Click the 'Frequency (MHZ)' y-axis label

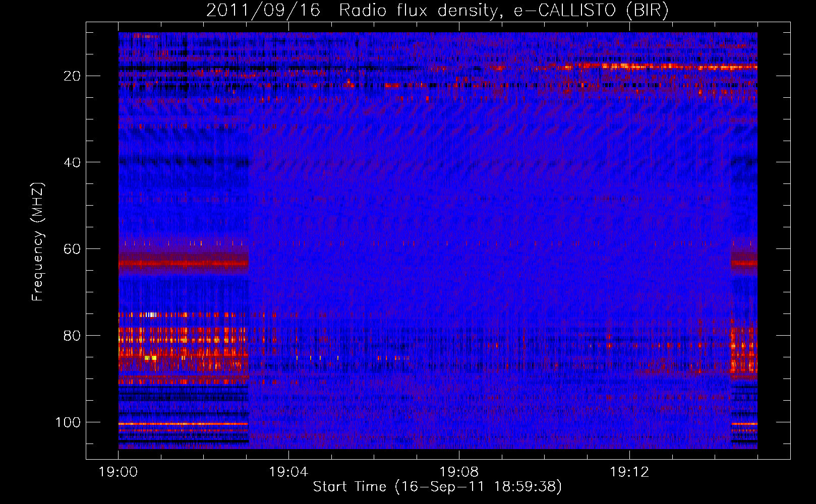tap(38, 241)
